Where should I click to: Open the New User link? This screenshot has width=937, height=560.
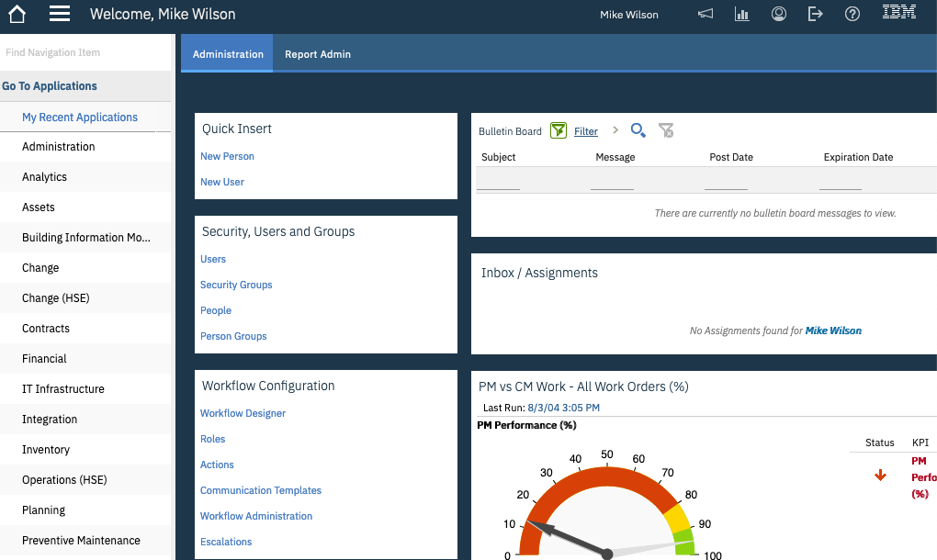[x=221, y=182]
